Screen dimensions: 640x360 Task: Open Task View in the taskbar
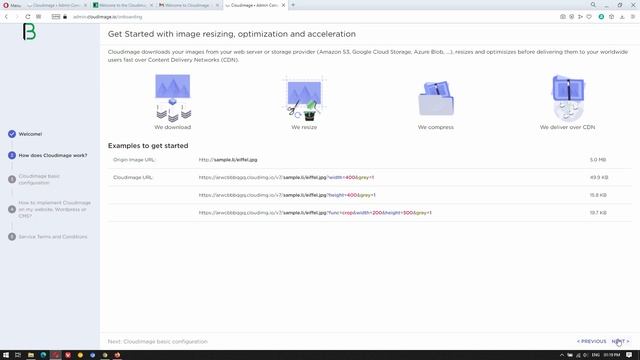coord(18,355)
